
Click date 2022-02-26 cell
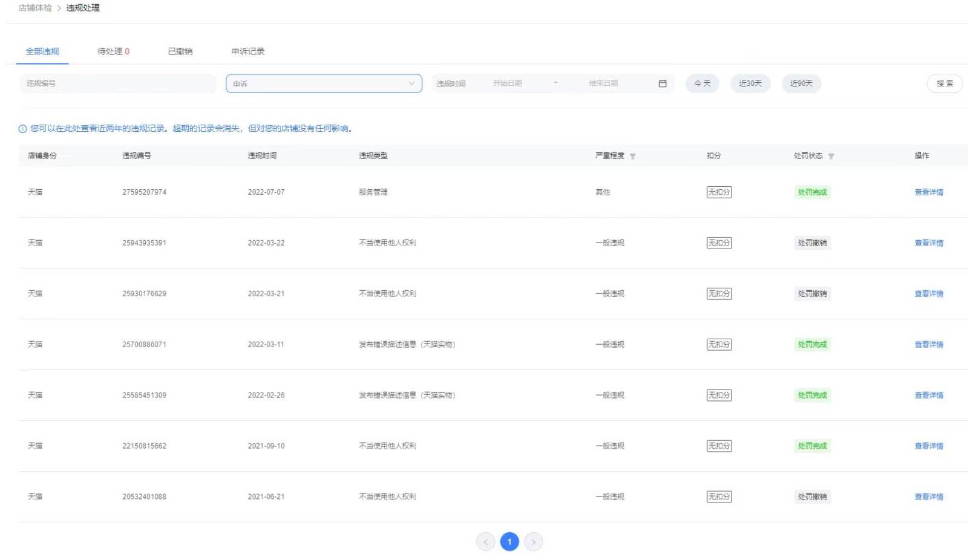pos(266,396)
